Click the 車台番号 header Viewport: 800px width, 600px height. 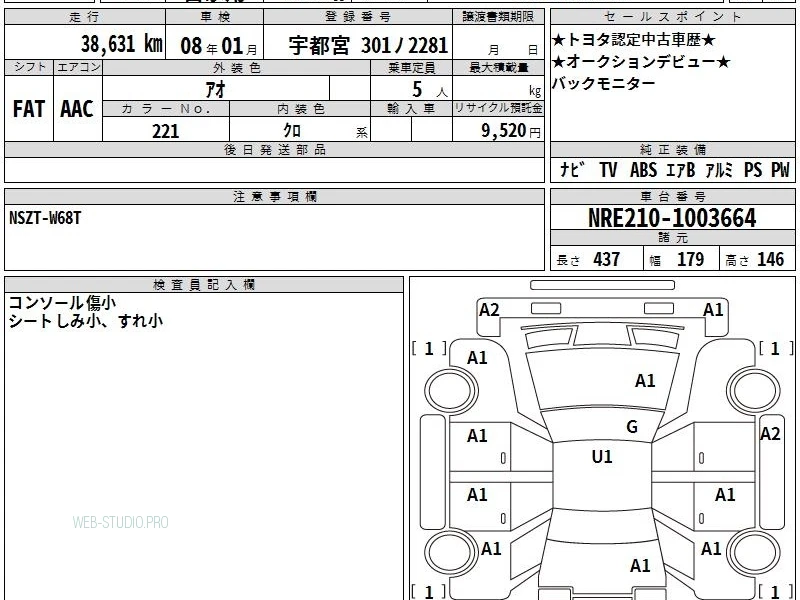click(x=672, y=197)
